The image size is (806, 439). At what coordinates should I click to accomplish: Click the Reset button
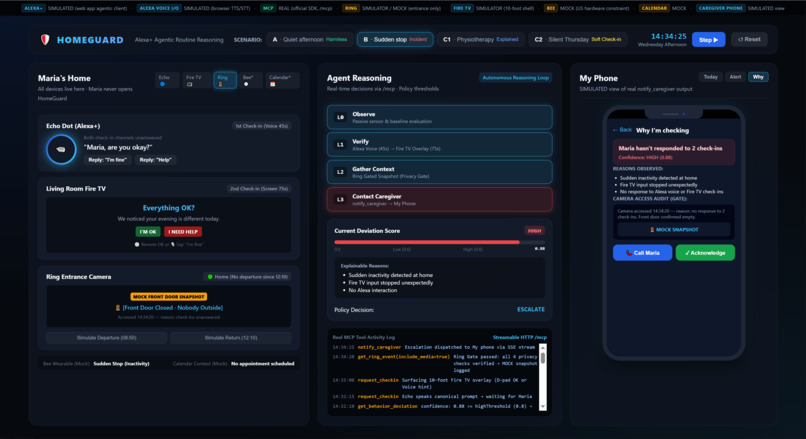(749, 40)
